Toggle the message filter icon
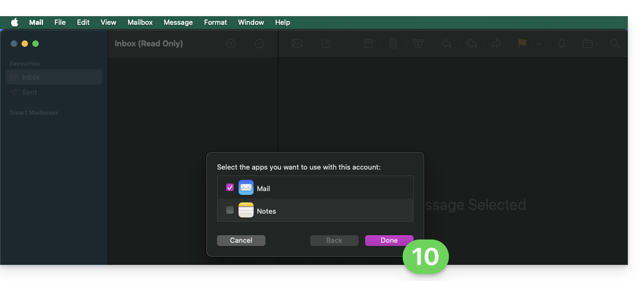This screenshot has width=644, height=281. tap(231, 44)
